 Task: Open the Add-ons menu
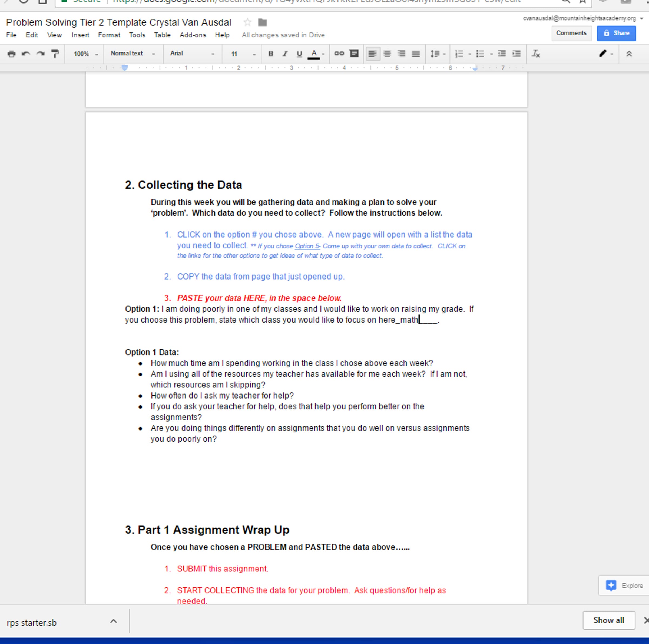click(193, 35)
